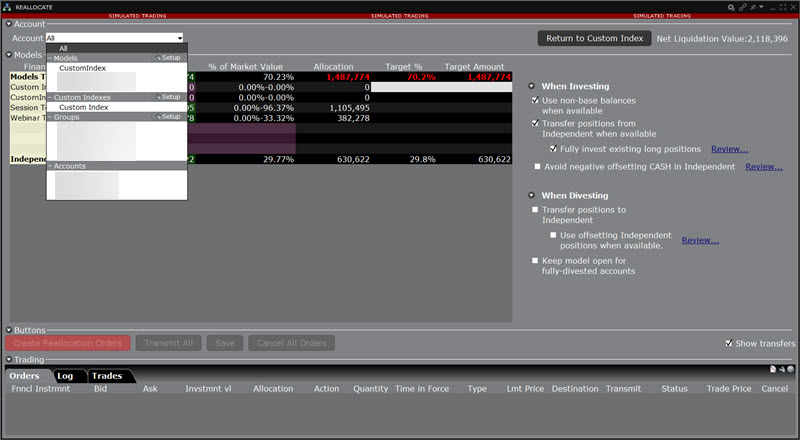Toggle Transfer positions from Independent when available
Image resolution: width=800 pixels, height=440 pixels.
pos(535,123)
